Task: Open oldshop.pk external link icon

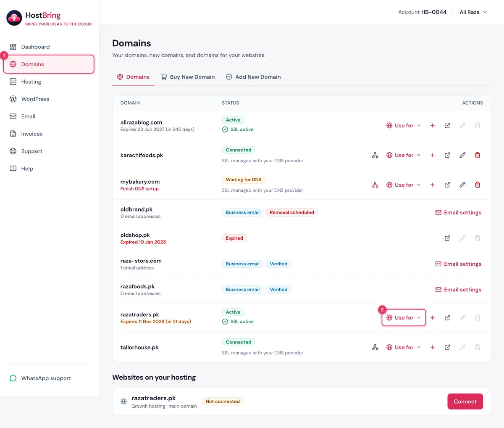Action: tap(447, 238)
